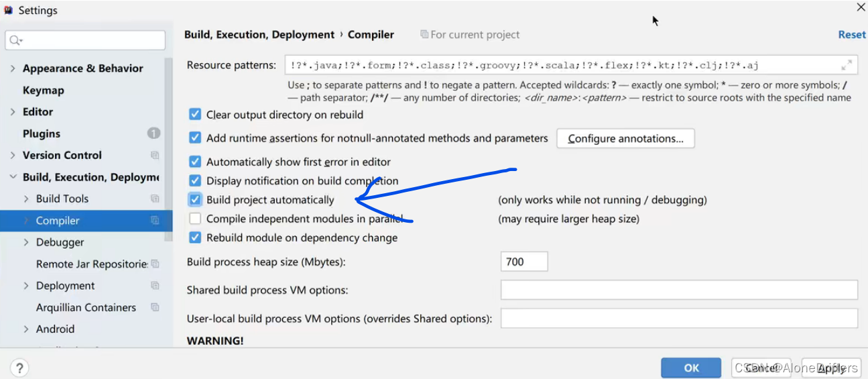The height and width of the screenshot is (379, 868).
Task: Select Debugger in the settings tree
Action: click(x=60, y=242)
